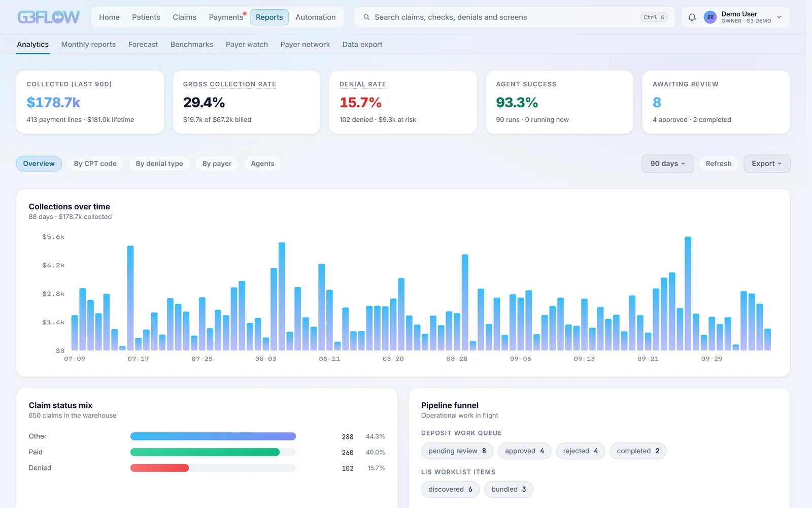
Task: Click the approved 4 chip
Action: (525, 451)
